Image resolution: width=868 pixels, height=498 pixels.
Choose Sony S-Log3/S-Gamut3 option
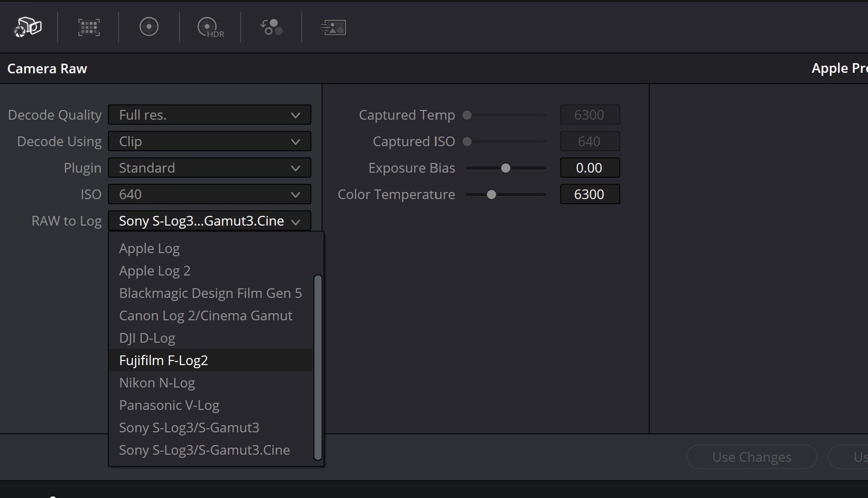click(189, 428)
